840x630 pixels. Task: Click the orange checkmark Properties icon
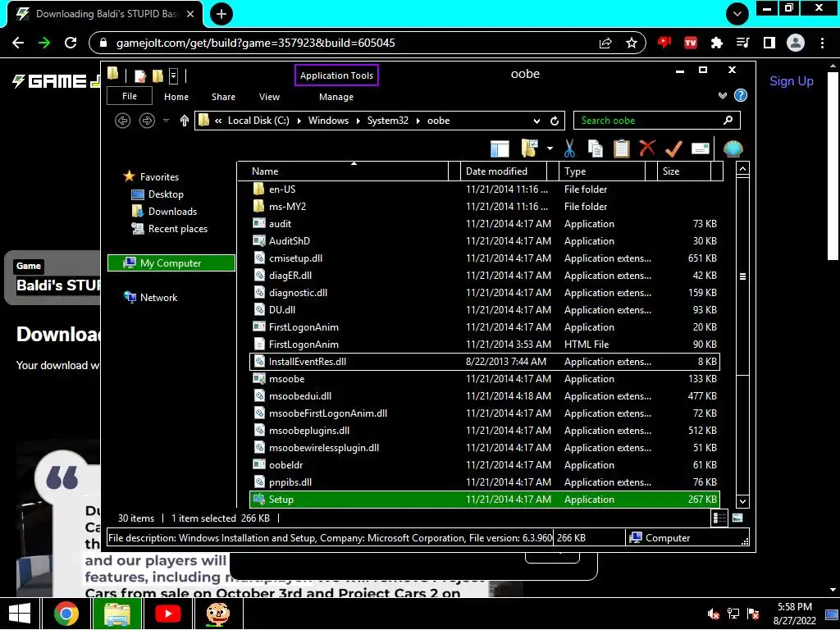click(x=673, y=148)
